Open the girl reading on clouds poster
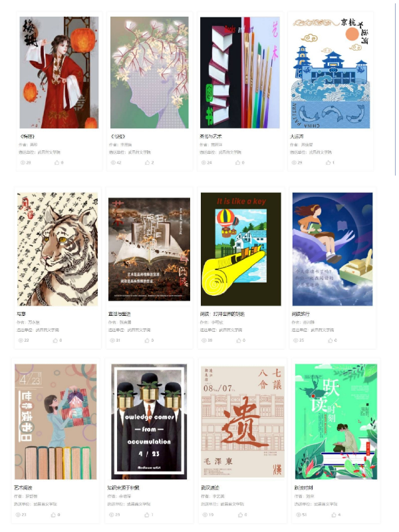 click(x=332, y=249)
